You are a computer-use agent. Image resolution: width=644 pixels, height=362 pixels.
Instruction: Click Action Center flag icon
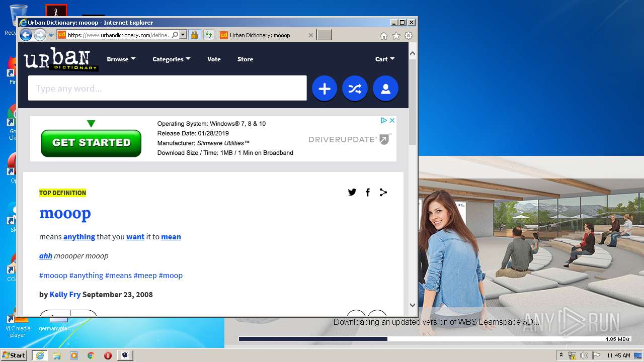(x=596, y=355)
